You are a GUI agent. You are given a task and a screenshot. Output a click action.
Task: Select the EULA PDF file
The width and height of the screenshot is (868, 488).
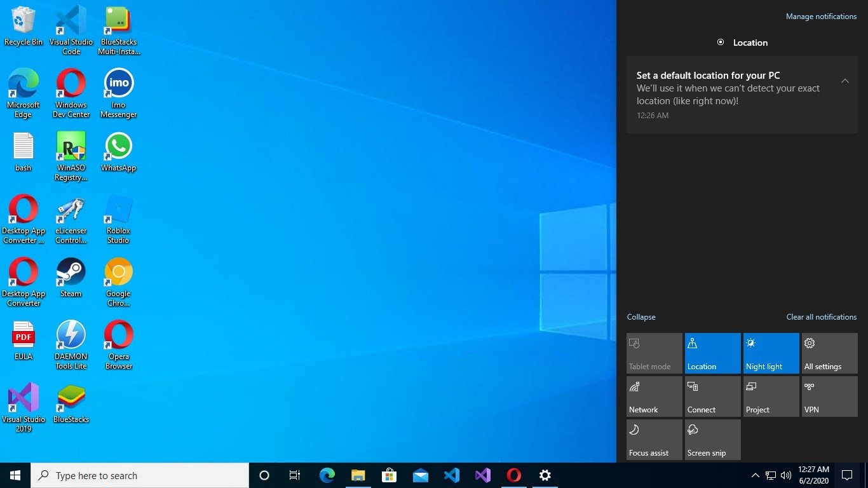click(24, 341)
